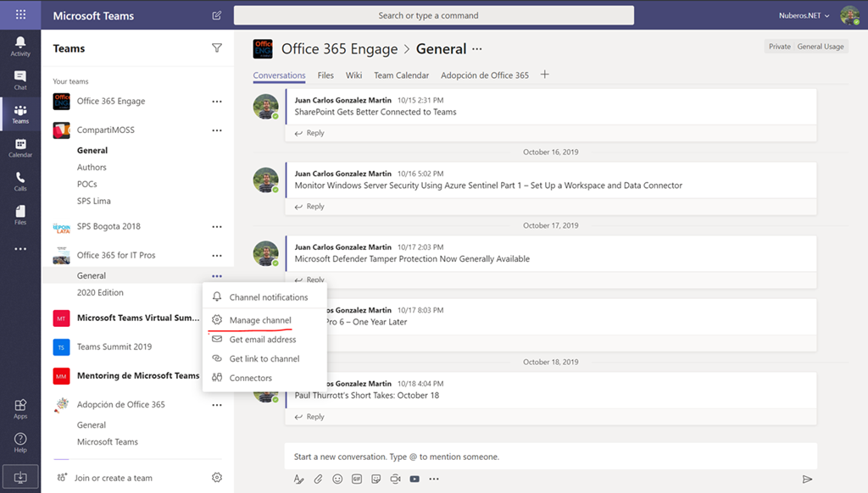Screen dimensions: 868x493
Task: Open the emoji picker in compose box
Action: pos(337,479)
